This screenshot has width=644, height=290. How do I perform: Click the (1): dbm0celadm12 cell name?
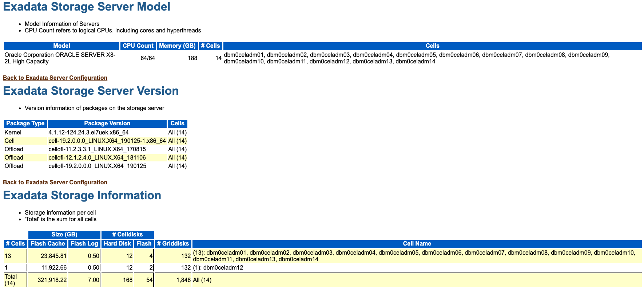tap(218, 268)
